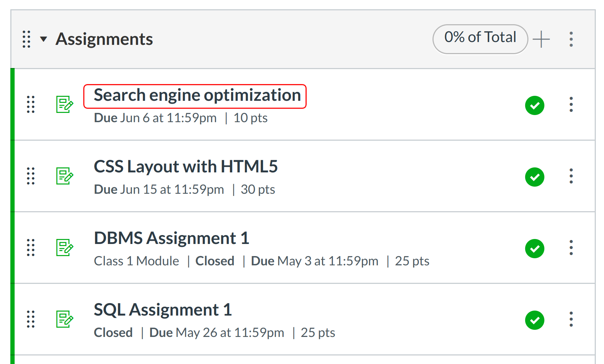Toggle the published checkmark for SQL Assignment 1
The height and width of the screenshot is (364, 604).
point(534,320)
